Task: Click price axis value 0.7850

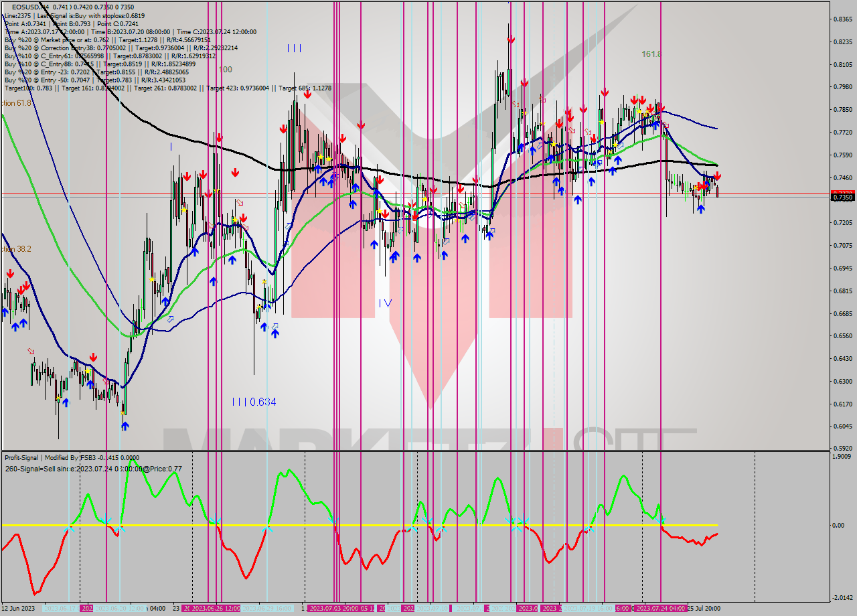Action: [842, 109]
